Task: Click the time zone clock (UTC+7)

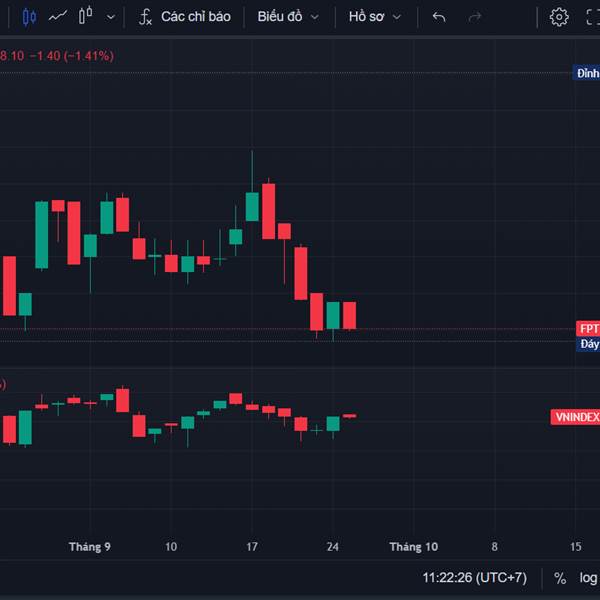Action: click(474, 578)
